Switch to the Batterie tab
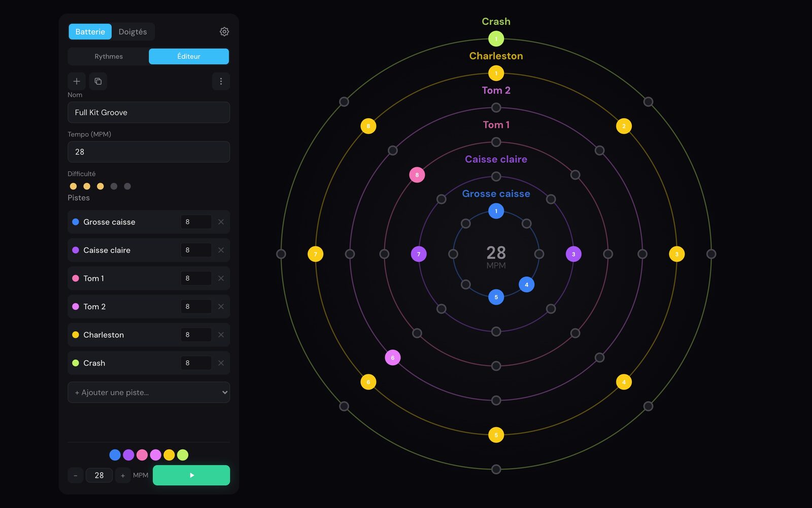Viewport: 812px width, 508px height. coord(90,31)
